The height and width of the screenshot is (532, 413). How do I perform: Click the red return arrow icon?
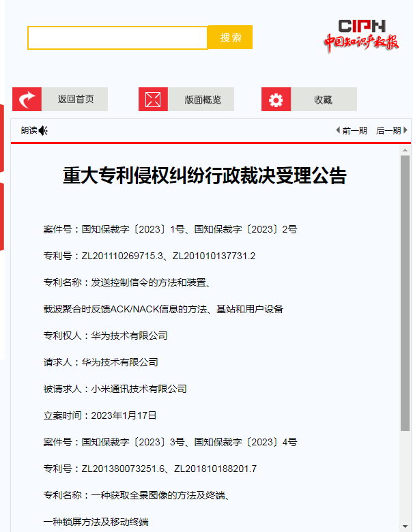[27, 99]
